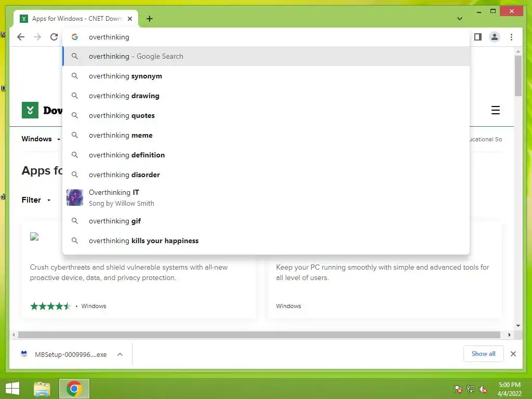Pick Overthinking IT song by Willow Smith
Viewport: 532px width, 399px height.
[x=266, y=197]
